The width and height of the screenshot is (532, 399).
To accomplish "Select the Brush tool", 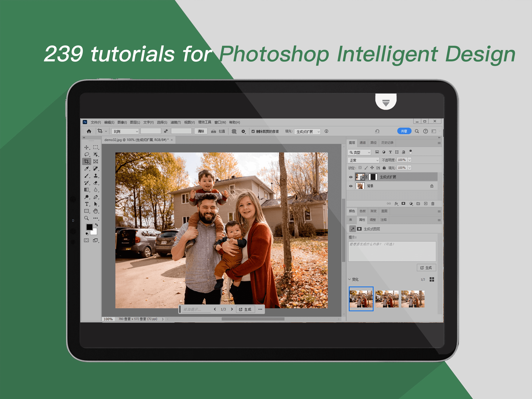I will [87, 176].
